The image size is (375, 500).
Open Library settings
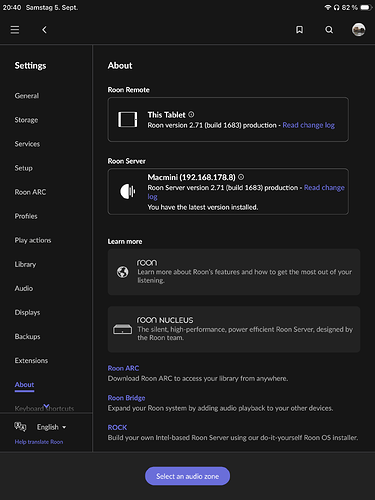[x=25, y=264]
